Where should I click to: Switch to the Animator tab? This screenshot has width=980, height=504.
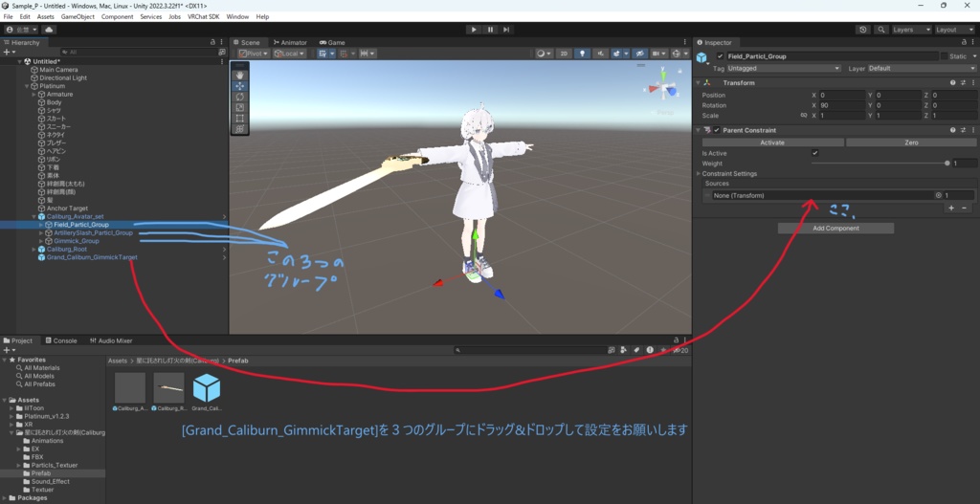click(x=290, y=42)
